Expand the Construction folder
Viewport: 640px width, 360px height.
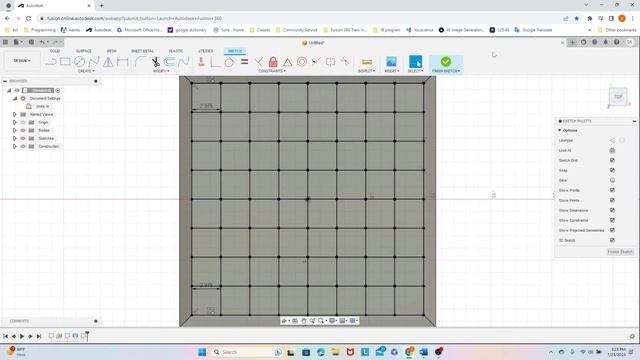click(x=14, y=146)
